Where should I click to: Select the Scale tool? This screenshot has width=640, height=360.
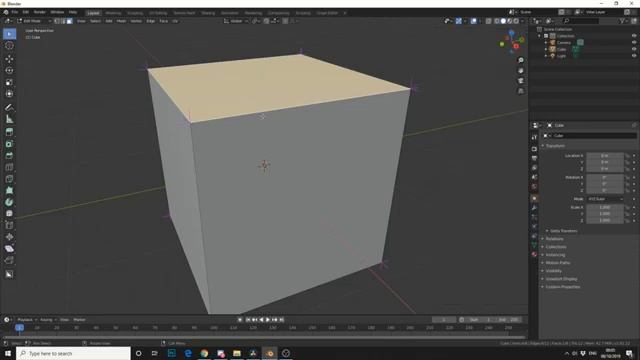point(9,82)
